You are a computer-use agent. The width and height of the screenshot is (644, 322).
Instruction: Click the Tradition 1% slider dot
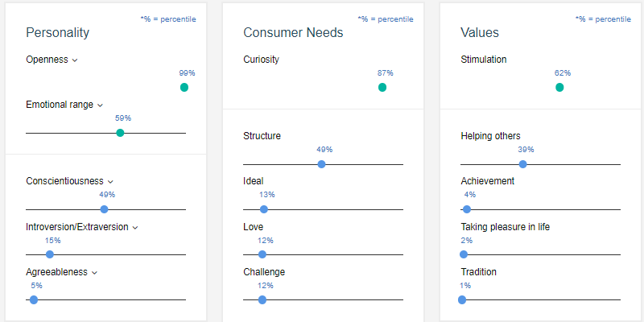pos(462,299)
